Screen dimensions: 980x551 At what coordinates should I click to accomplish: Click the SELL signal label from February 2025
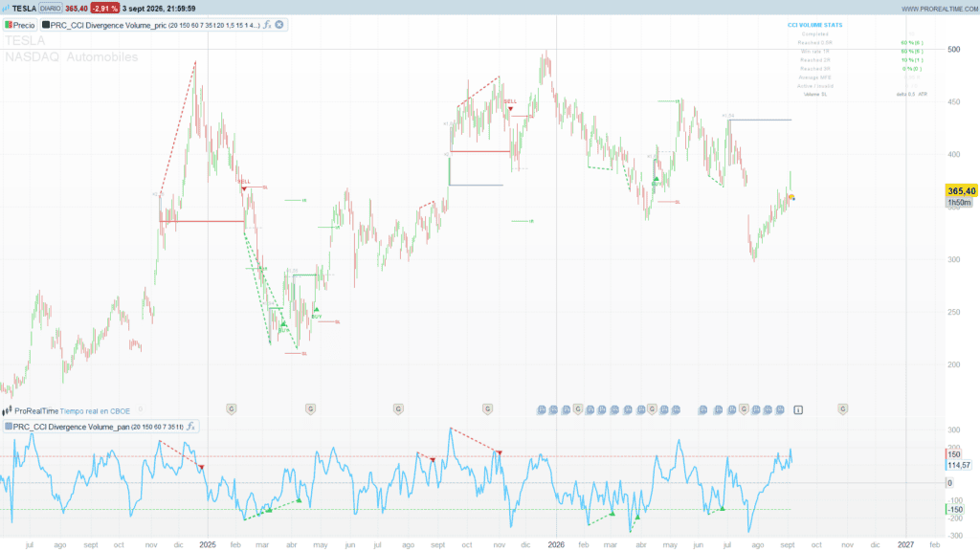244,182
